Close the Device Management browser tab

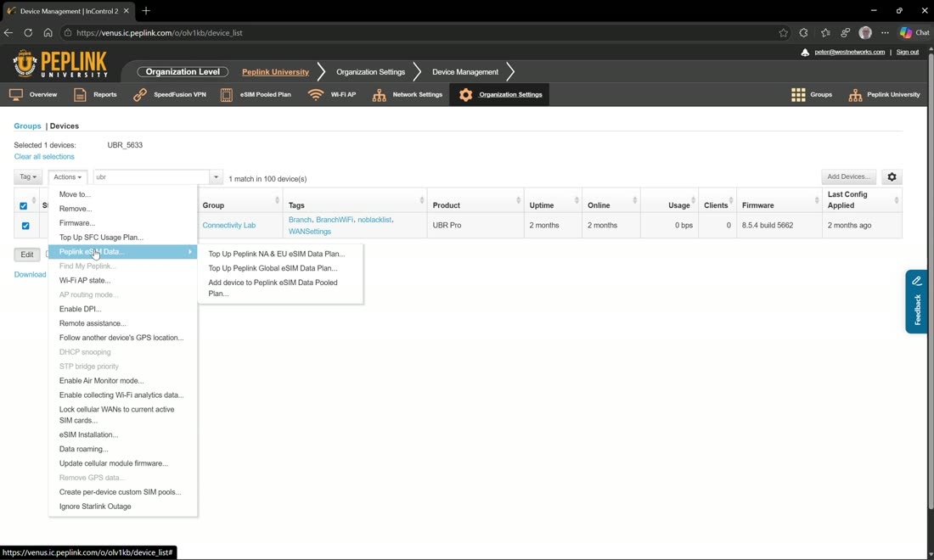coord(127,11)
